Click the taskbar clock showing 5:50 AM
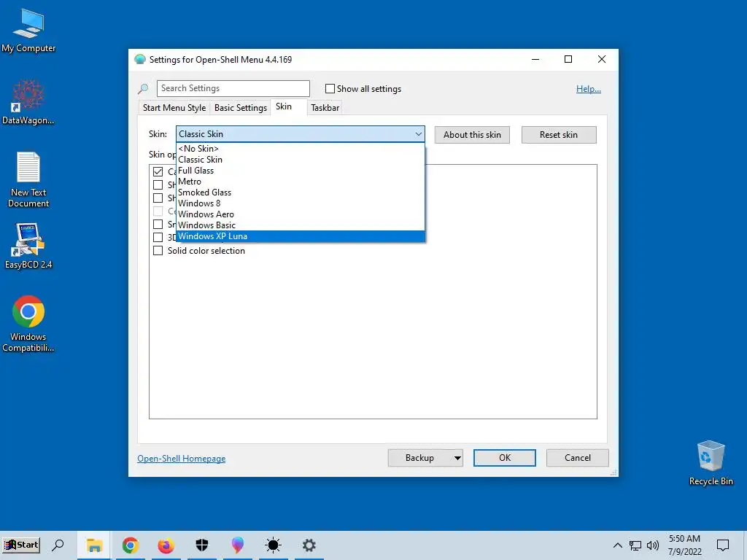 click(x=684, y=545)
